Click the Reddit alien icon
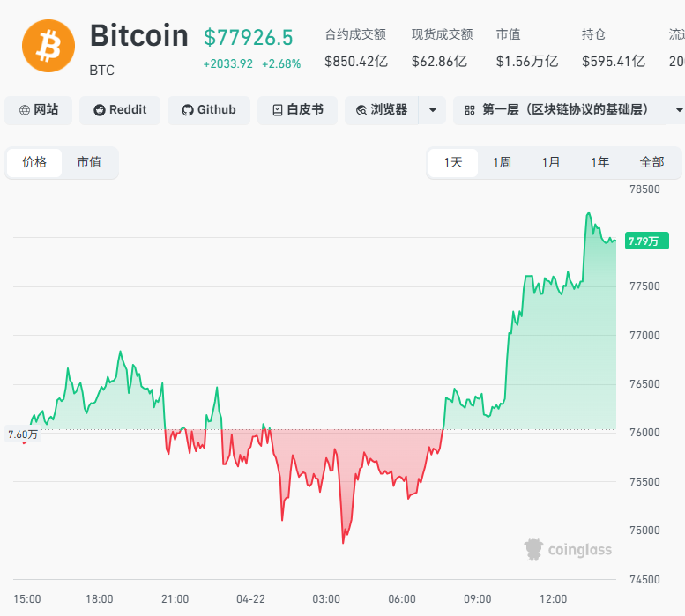The height and width of the screenshot is (616, 685). click(100, 110)
